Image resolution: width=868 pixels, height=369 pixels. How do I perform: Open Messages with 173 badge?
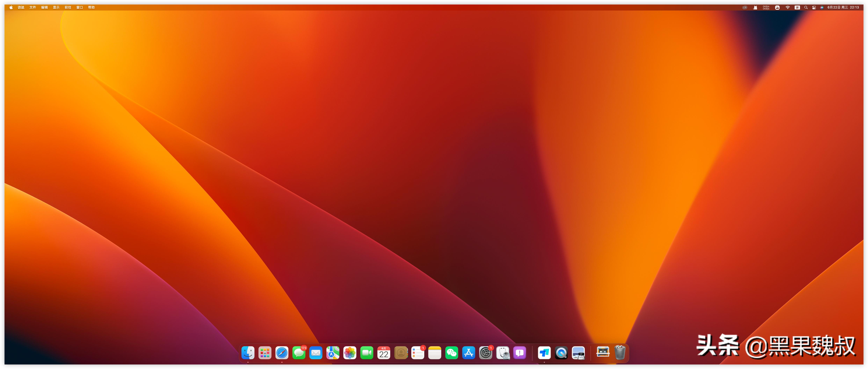click(299, 353)
